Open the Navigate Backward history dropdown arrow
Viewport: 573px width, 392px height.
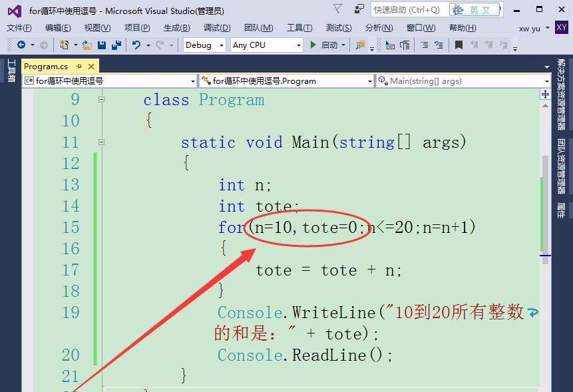(x=33, y=45)
